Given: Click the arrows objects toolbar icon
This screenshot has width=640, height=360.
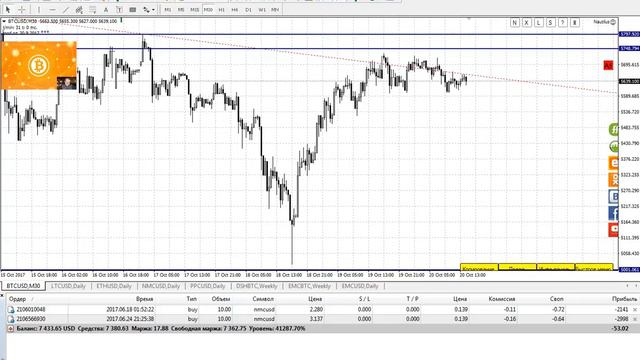Looking at the screenshot, I should point(146,9).
